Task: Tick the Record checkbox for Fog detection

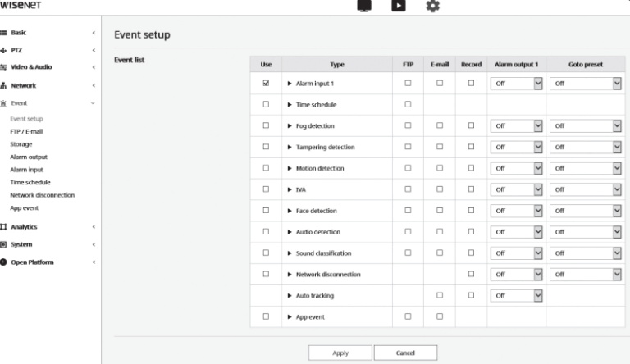Action: click(x=471, y=125)
